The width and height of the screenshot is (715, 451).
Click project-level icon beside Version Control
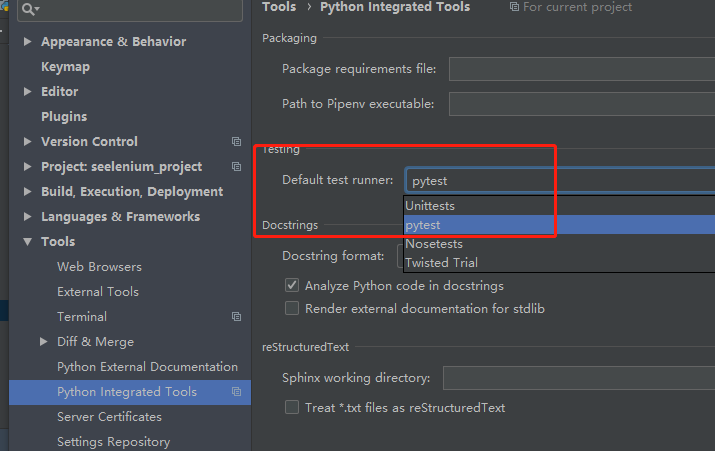tap(236, 142)
